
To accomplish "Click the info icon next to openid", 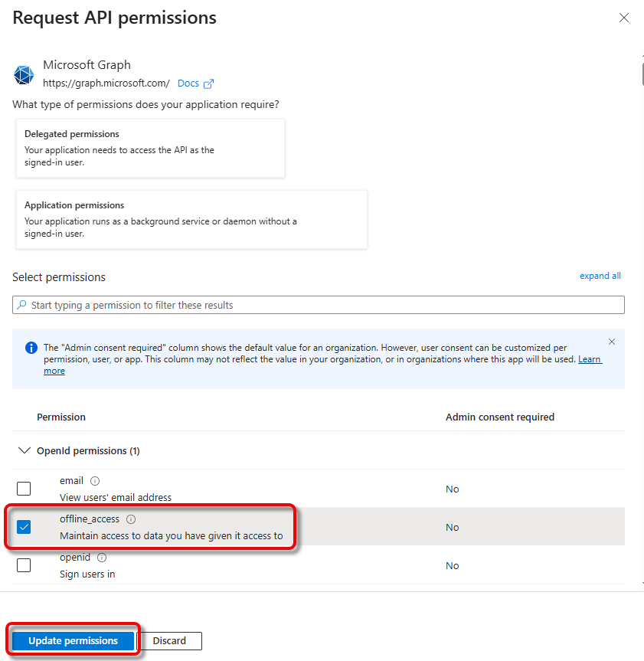I will coord(102,558).
